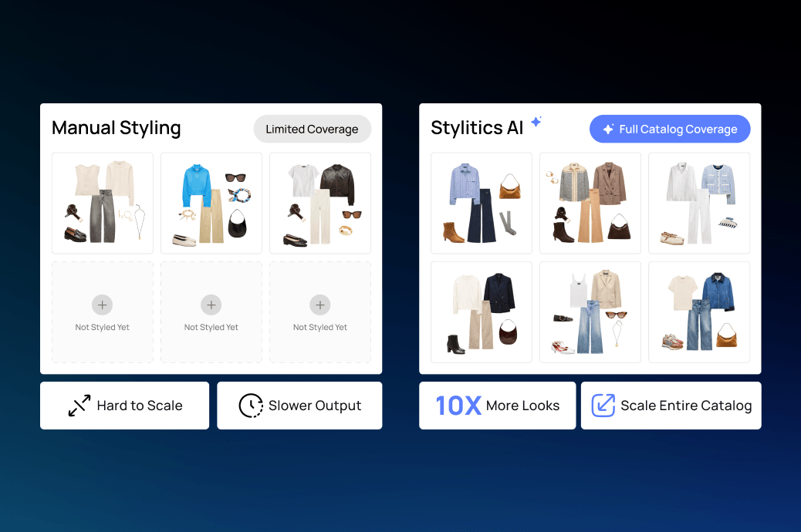The width and height of the screenshot is (801, 532).
Task: Open AI outfit with white tank and flared jeans
Action: (x=590, y=312)
